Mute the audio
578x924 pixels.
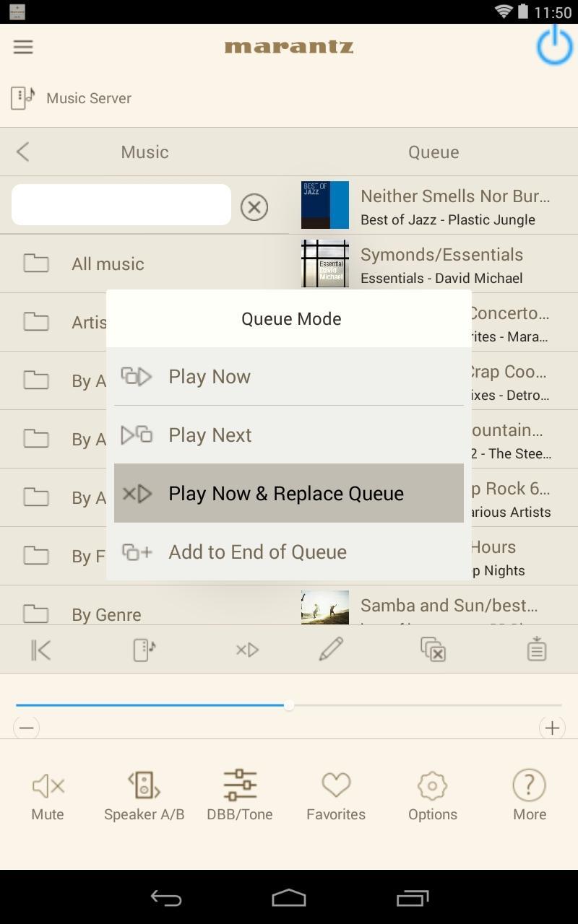point(48,796)
